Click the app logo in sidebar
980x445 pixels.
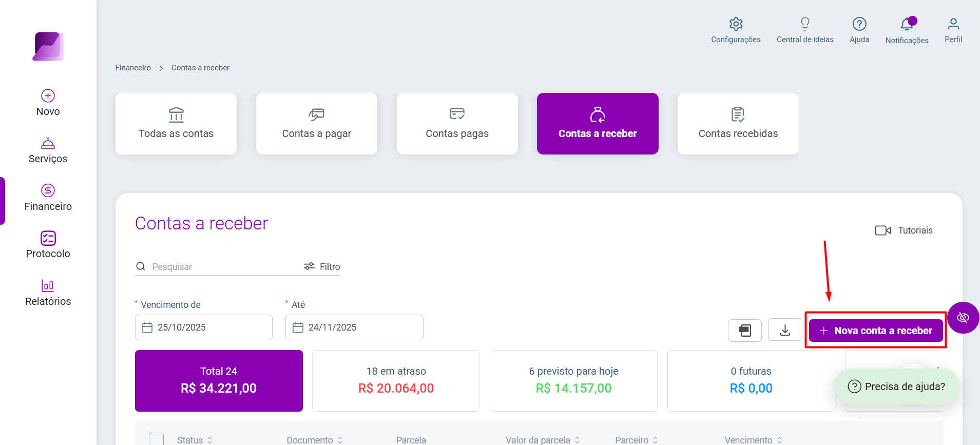tap(48, 46)
